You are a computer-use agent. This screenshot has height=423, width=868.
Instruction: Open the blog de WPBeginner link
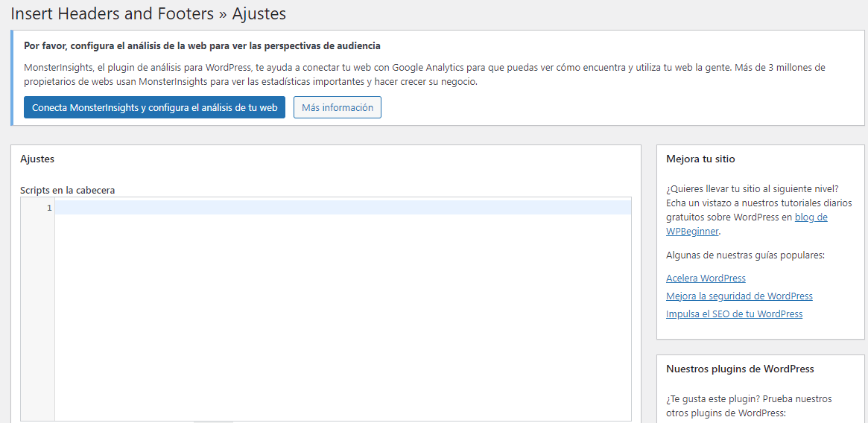pos(747,224)
